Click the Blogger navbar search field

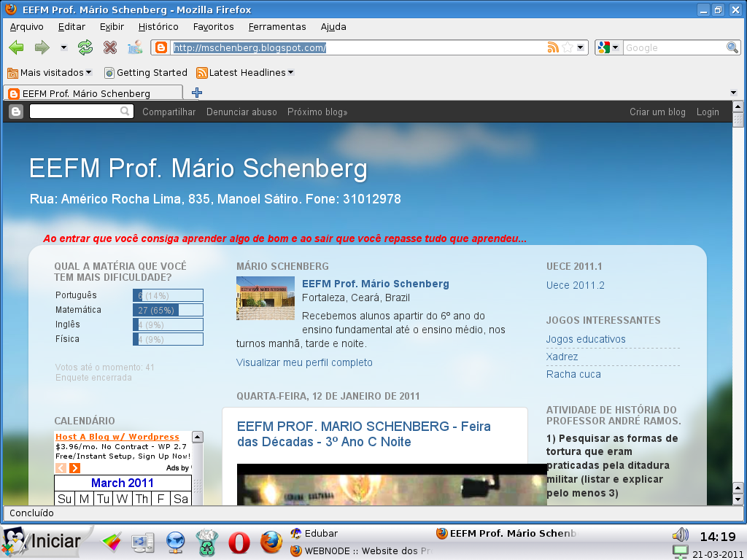[x=75, y=112]
